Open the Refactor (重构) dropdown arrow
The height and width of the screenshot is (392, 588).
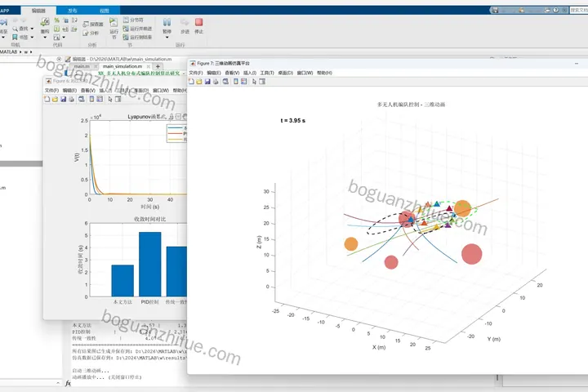(45, 37)
